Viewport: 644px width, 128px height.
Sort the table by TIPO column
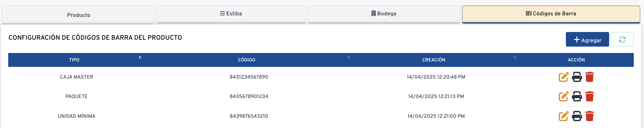[x=140, y=58]
